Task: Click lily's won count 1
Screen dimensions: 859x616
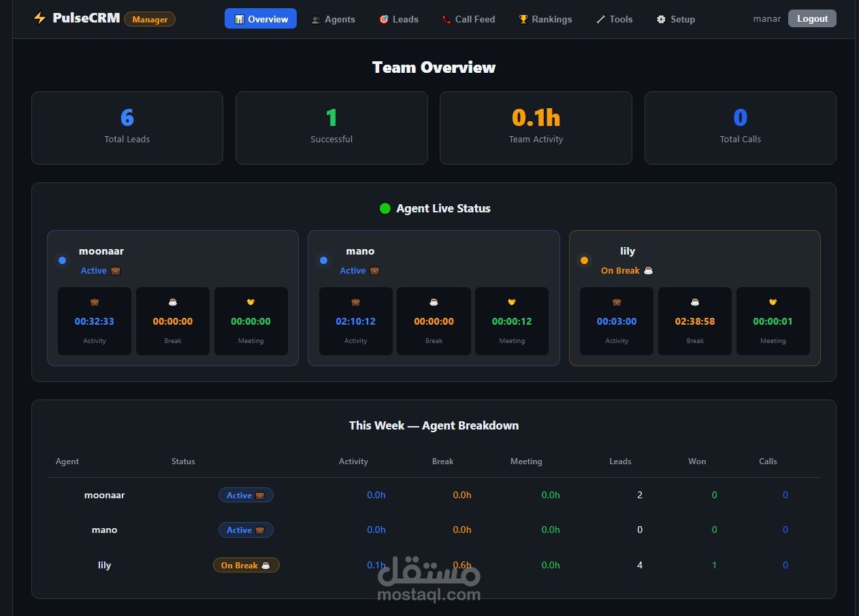Action: point(714,565)
